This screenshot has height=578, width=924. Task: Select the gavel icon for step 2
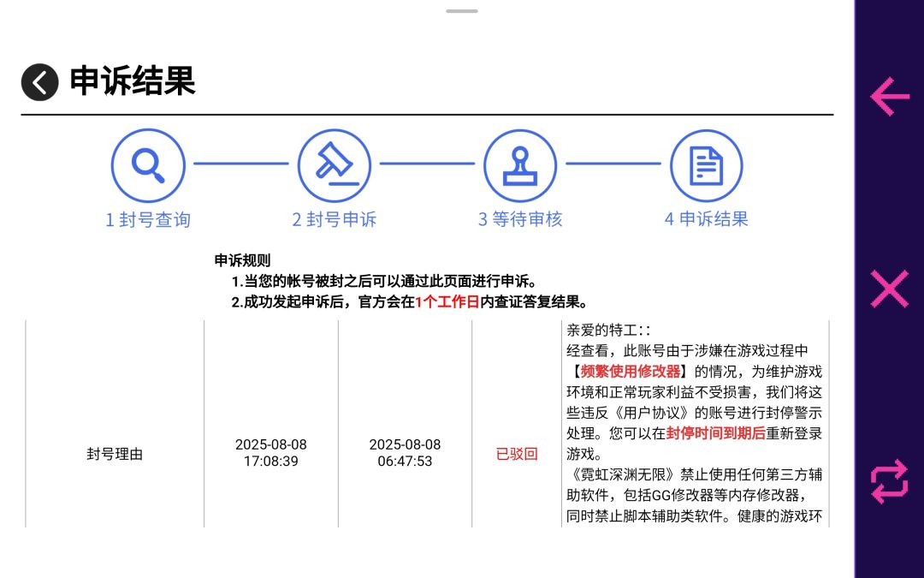coord(335,166)
